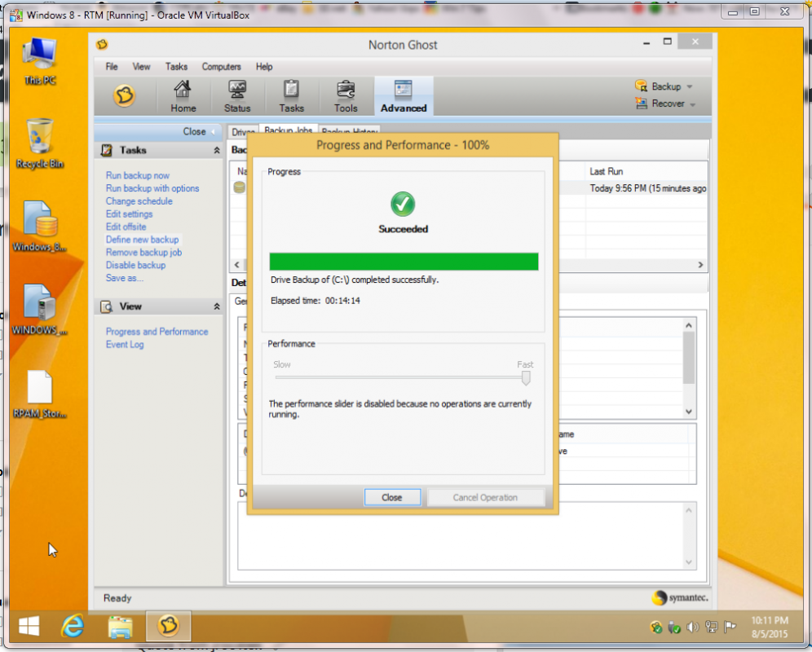812x652 pixels.
Task: Select the WINDOWS_ server file desktop icon
Action: (40, 310)
